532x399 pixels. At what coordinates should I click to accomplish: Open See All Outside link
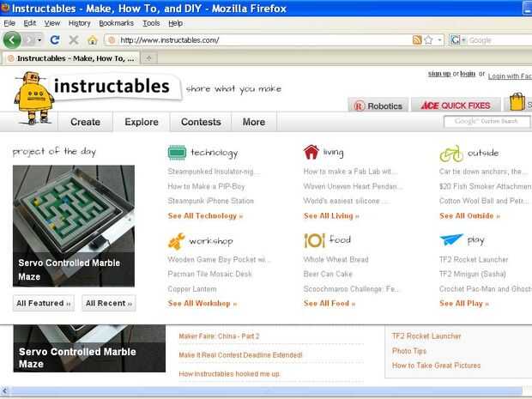coord(469,215)
